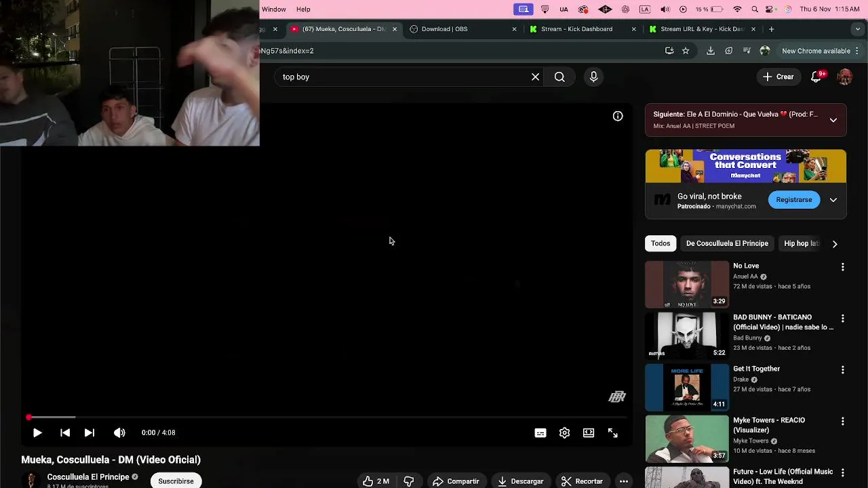
Task: Switch to theater mode
Action: point(589,433)
